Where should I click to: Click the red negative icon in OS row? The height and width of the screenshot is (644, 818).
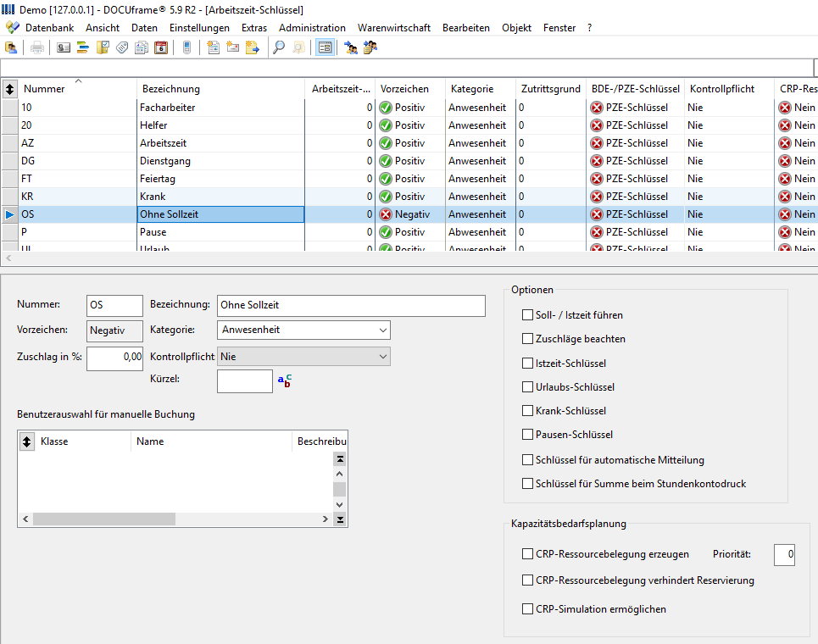(386, 214)
